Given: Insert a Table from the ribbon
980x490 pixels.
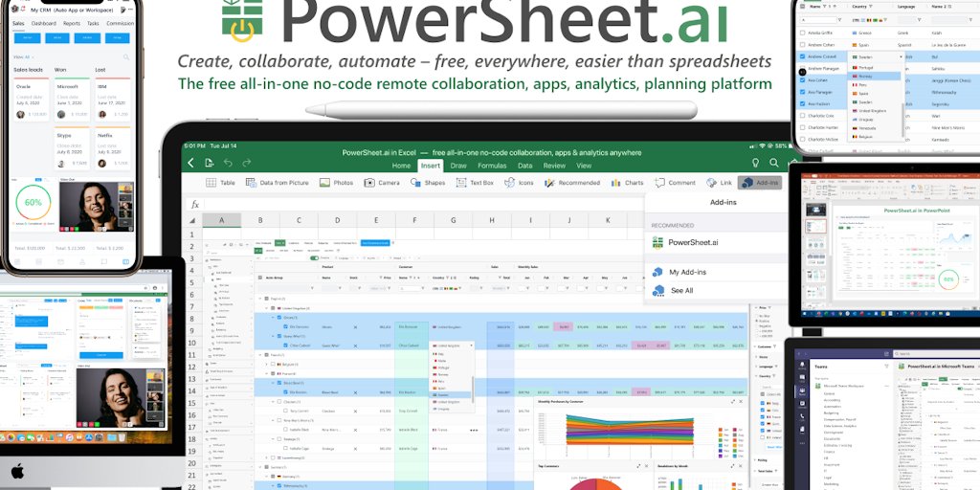Looking at the screenshot, I should 221,183.
